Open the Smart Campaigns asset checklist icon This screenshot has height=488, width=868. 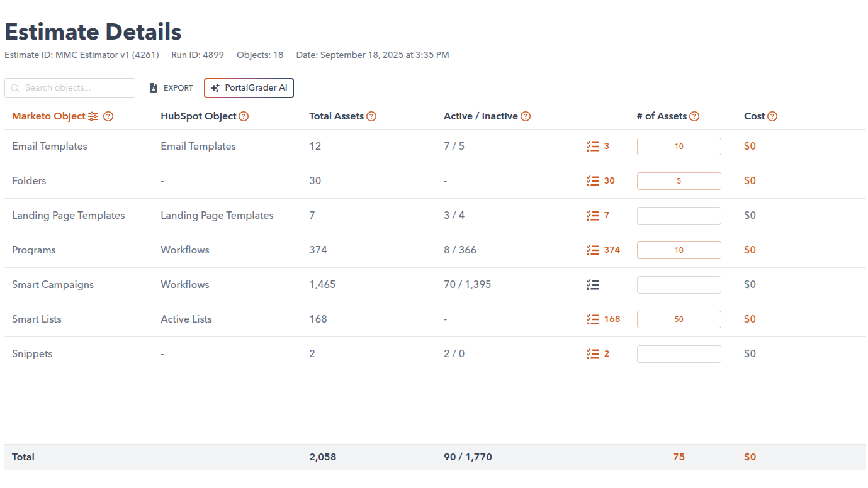(x=592, y=285)
